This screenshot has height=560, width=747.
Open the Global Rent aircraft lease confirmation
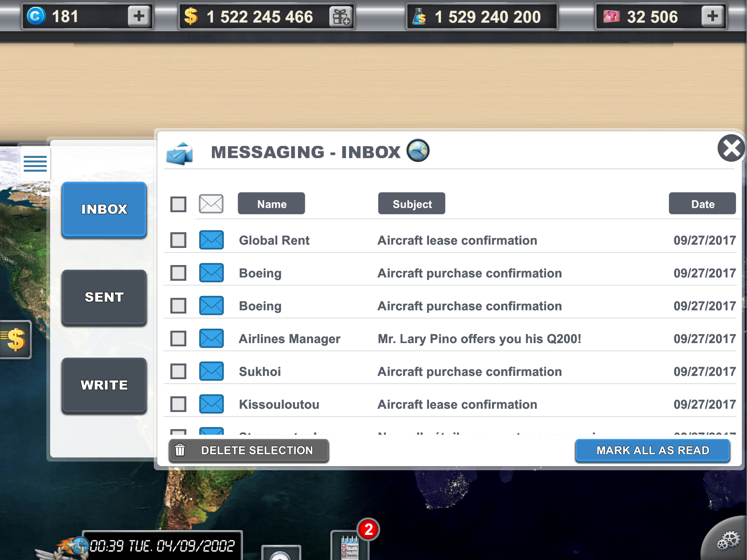pyautogui.click(x=457, y=241)
